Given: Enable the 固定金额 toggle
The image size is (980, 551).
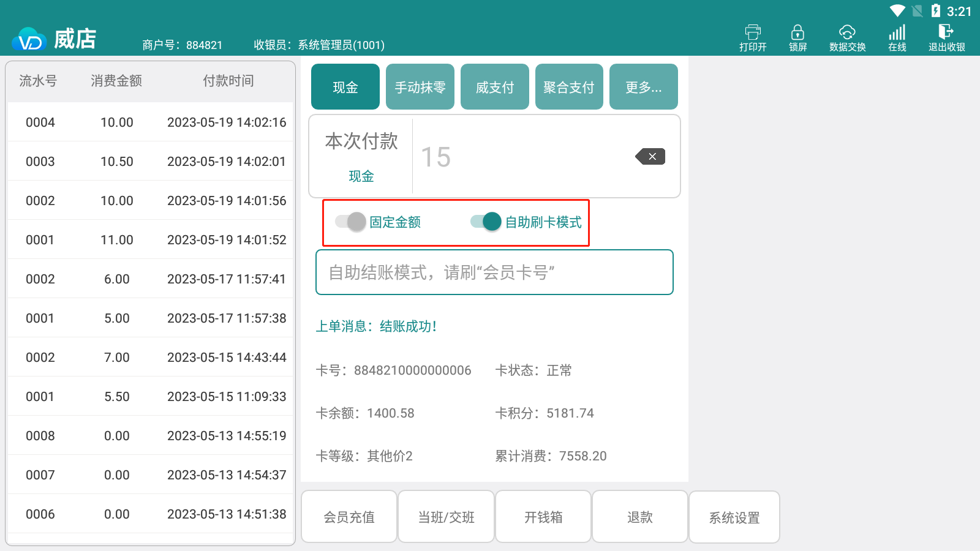Looking at the screenshot, I should point(351,222).
